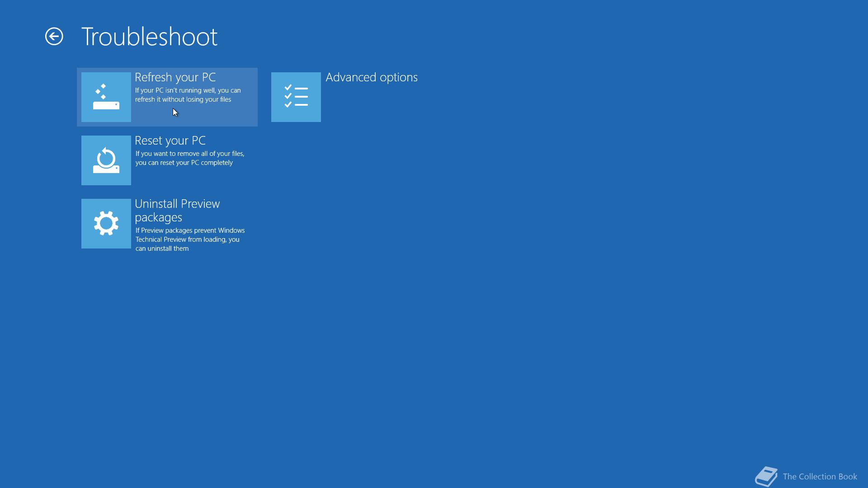Screen dimensions: 868x488
Task: Select the 'Refresh your PC' title
Action: (175, 78)
